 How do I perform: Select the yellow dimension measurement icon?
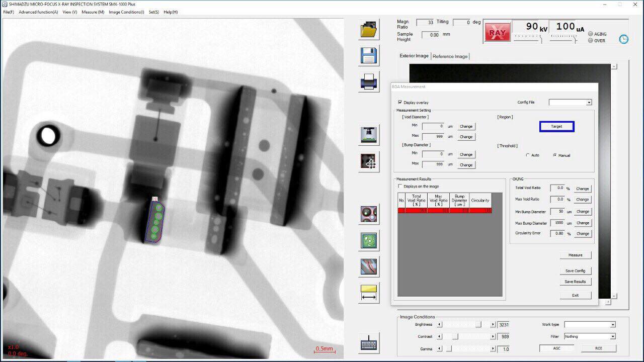(x=369, y=293)
